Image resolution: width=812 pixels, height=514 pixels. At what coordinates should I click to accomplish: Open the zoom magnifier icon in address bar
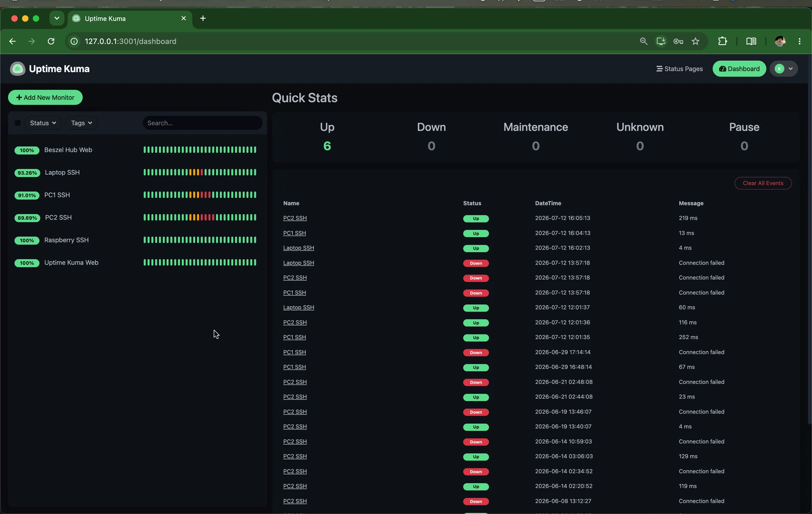644,41
